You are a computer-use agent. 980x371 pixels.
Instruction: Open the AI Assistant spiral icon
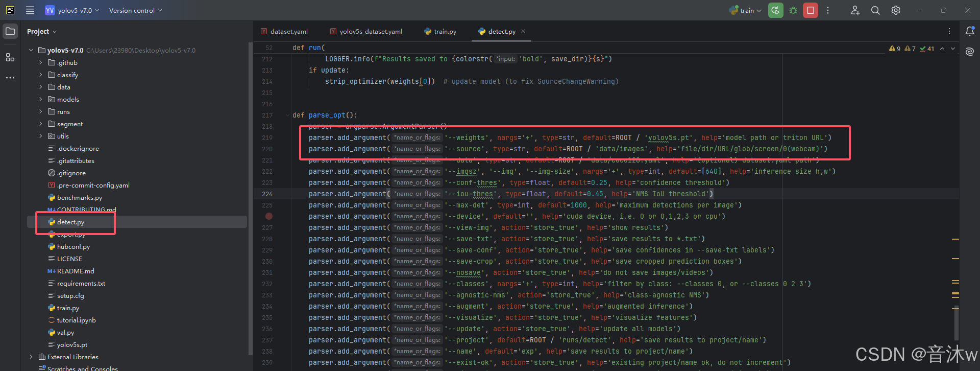click(x=970, y=52)
